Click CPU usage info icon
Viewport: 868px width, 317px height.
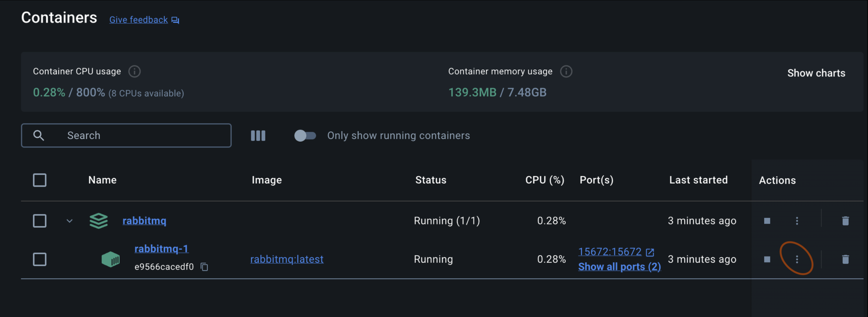click(134, 72)
